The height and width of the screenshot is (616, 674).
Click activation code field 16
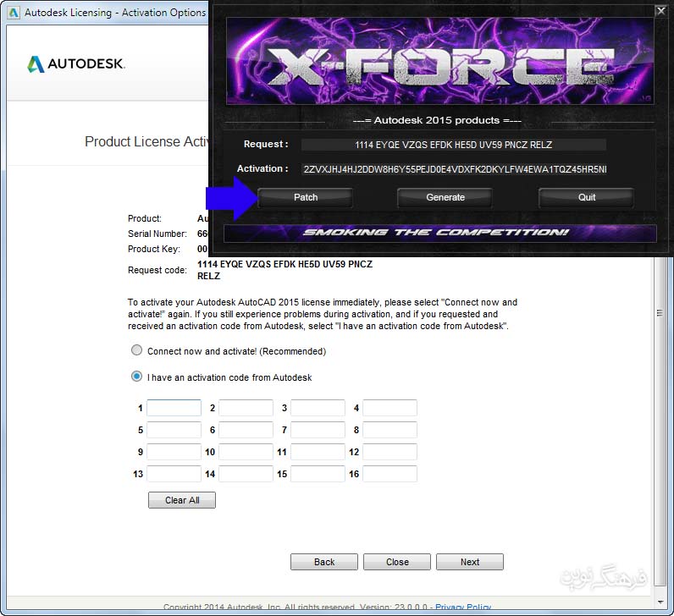389,474
